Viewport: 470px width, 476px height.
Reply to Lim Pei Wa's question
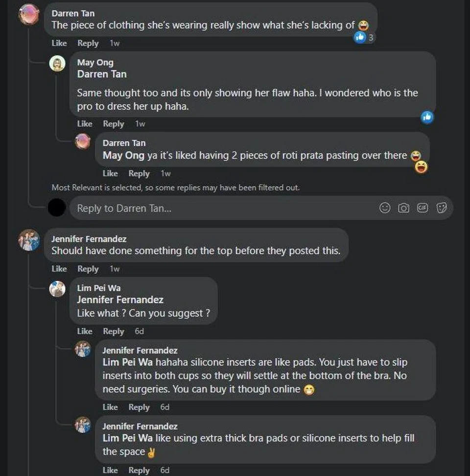pos(113,332)
